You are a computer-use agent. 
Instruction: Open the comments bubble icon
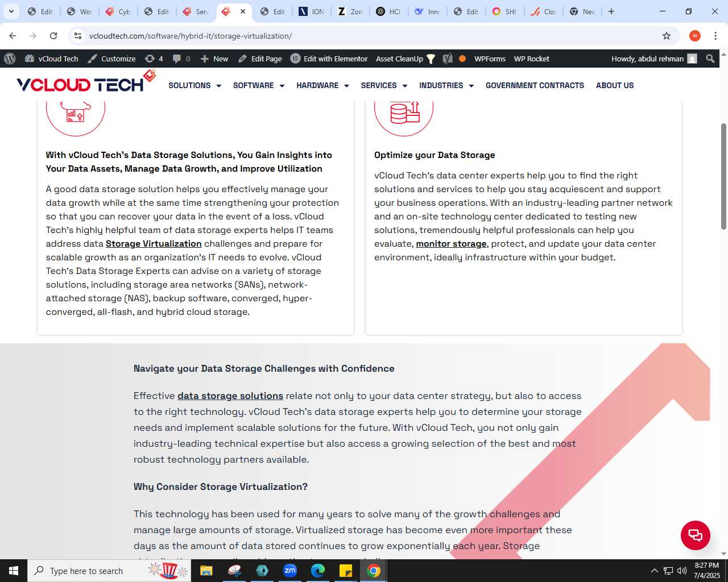coord(181,59)
